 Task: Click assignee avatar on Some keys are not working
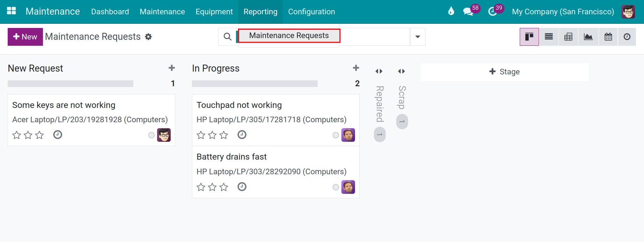tap(164, 135)
